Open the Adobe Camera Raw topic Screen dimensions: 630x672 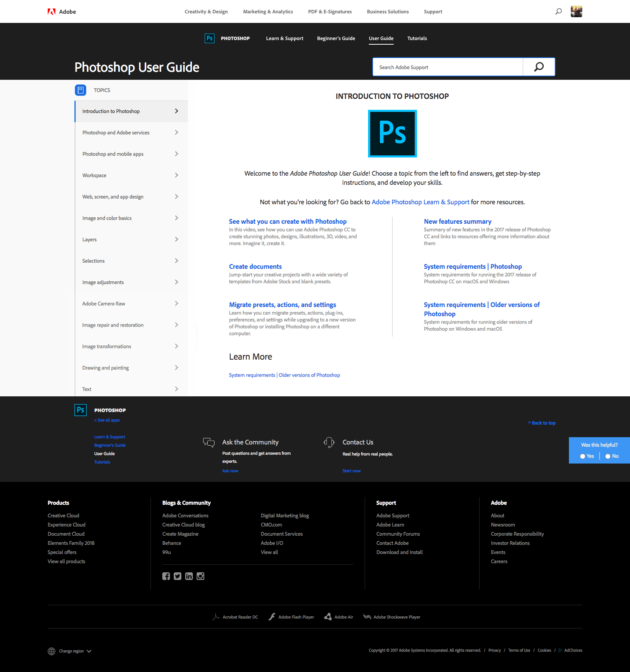click(x=131, y=304)
